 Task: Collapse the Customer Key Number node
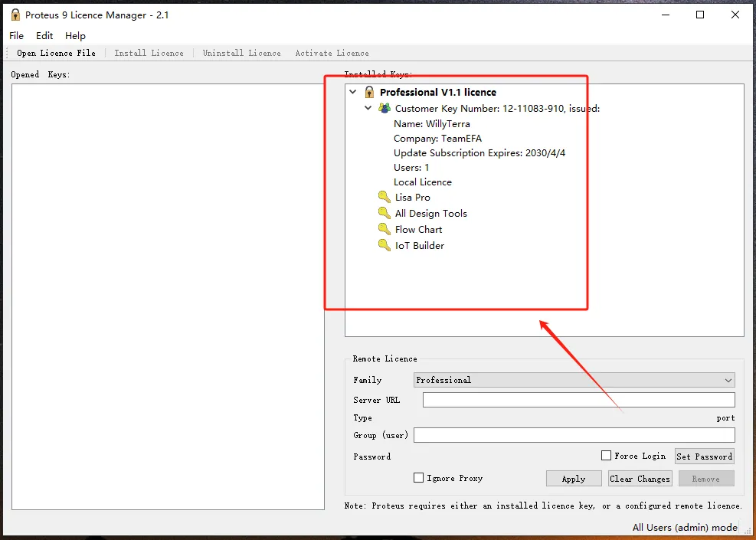368,108
